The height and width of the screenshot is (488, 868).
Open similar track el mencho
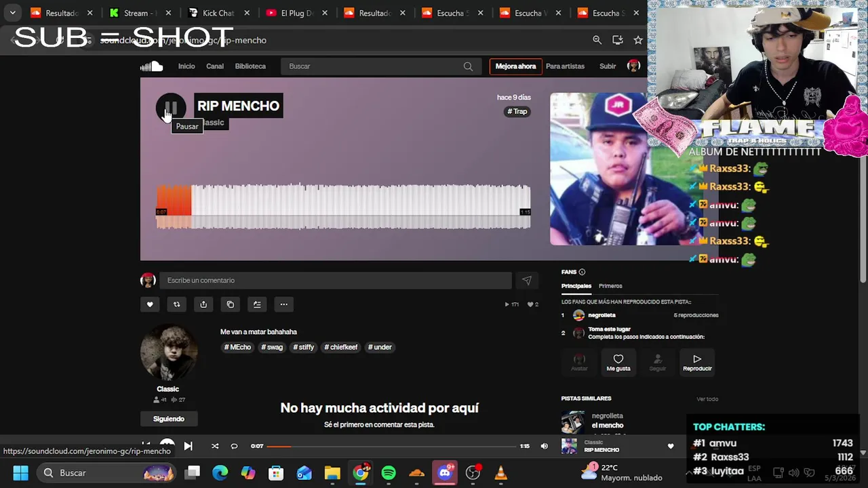pos(608,426)
